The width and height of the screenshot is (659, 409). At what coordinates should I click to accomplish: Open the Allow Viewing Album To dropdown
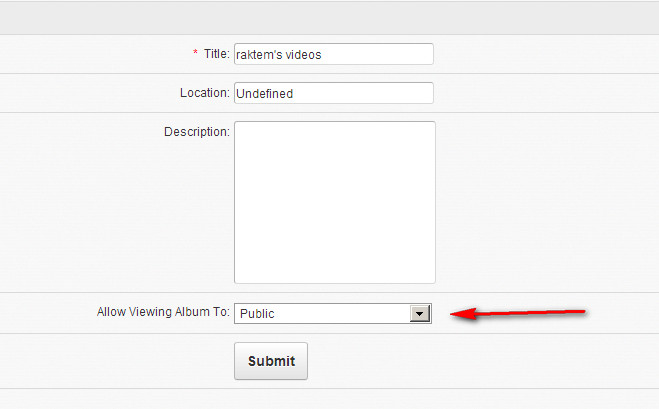point(332,313)
